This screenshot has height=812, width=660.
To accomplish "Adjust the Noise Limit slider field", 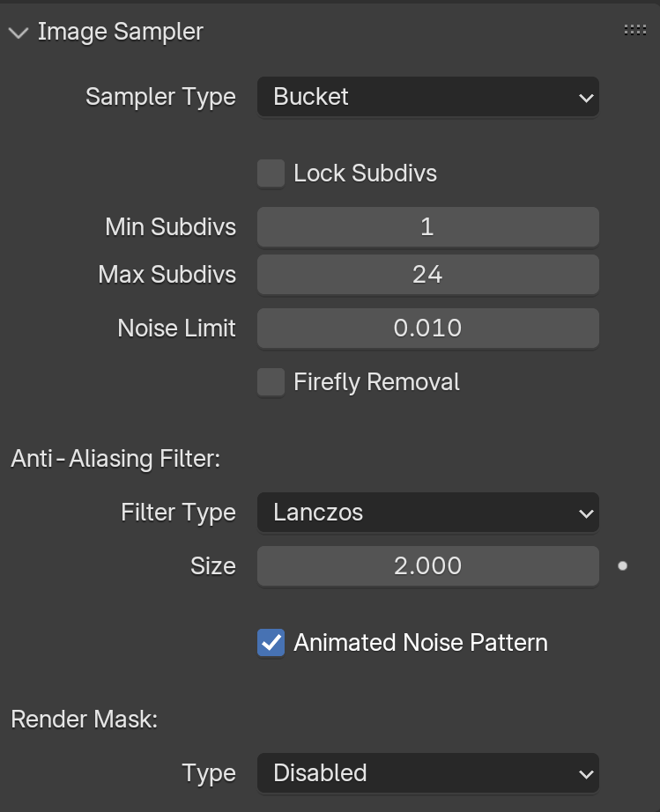I will pyautogui.click(x=428, y=328).
